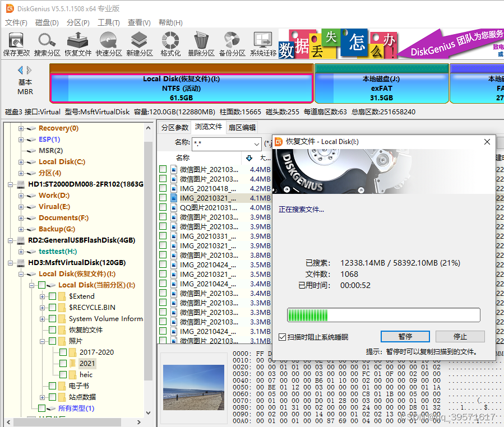The height and width of the screenshot is (427, 504).
Task: Switch to the 扇区编辑 tab
Action: [242, 128]
